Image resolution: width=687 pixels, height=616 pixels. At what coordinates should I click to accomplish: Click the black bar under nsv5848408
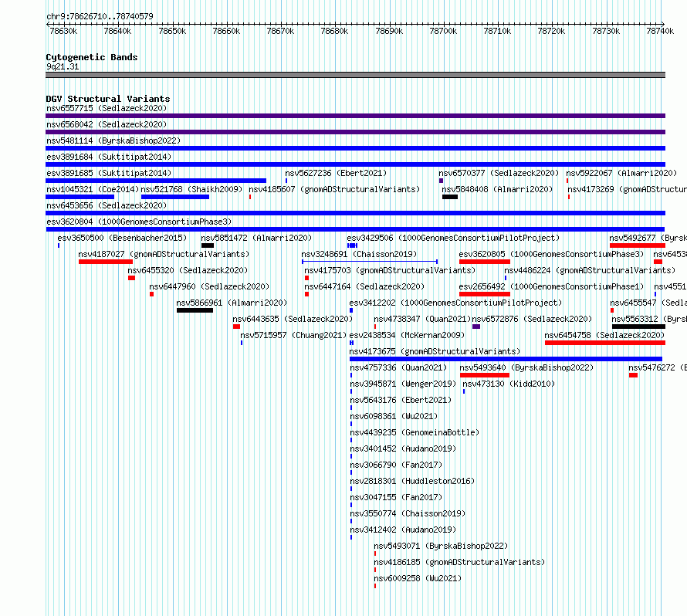(x=450, y=197)
